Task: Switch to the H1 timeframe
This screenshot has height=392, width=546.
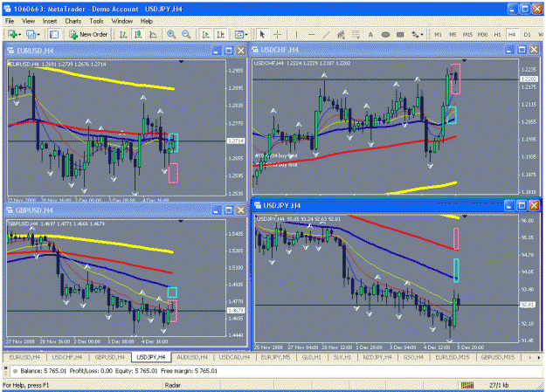Action: (x=497, y=34)
